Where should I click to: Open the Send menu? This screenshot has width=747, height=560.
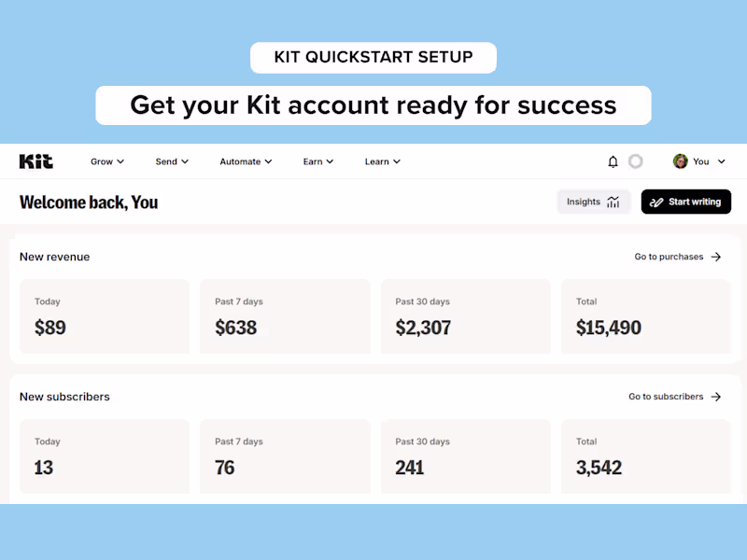pos(171,161)
